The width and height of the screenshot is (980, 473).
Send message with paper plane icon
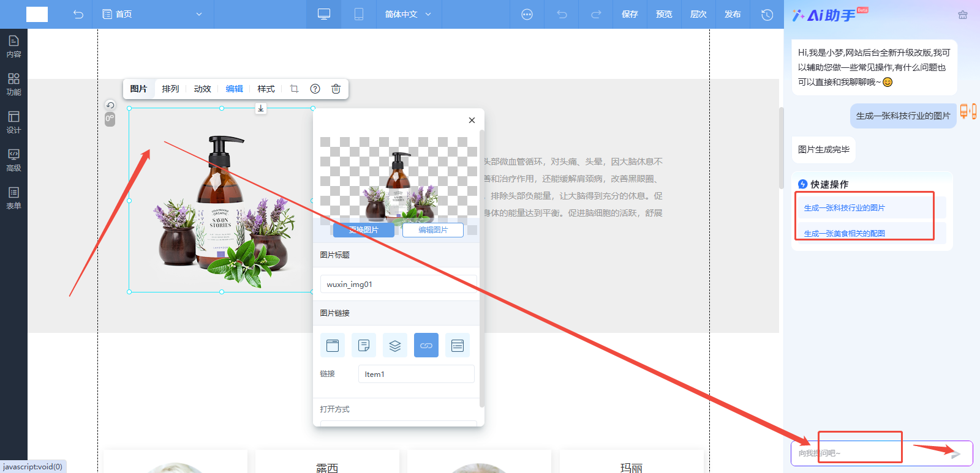tap(955, 453)
